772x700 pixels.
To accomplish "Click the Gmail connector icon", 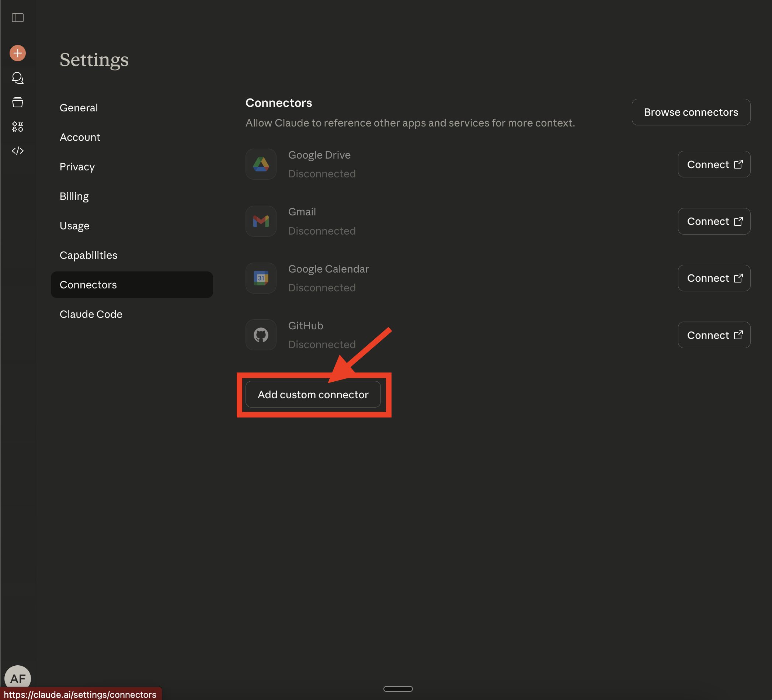I will [261, 221].
